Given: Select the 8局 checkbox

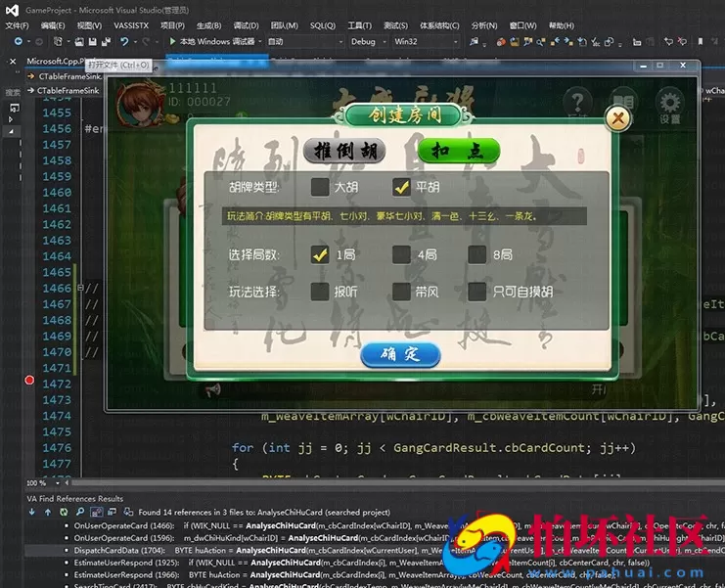Looking at the screenshot, I should (x=476, y=254).
